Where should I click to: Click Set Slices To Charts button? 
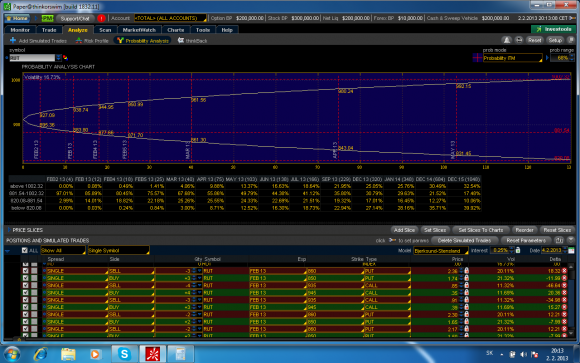coord(480,230)
